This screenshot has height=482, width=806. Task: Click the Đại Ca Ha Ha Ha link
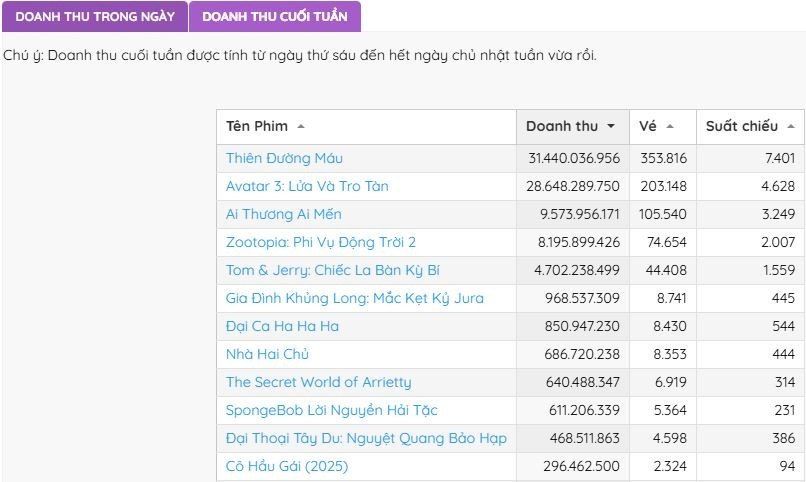282,326
